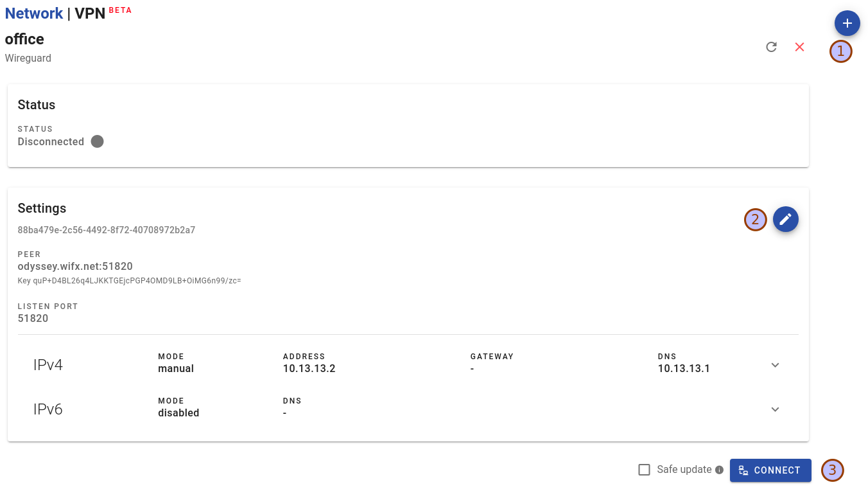
Task: Click the peer address odyssey.wifx.net:51820
Action: [75, 267]
